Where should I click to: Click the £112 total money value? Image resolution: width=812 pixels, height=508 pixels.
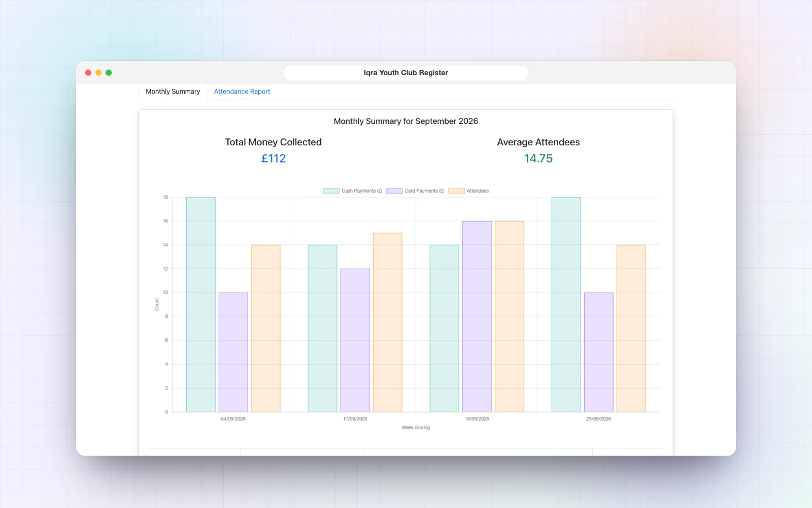[274, 158]
